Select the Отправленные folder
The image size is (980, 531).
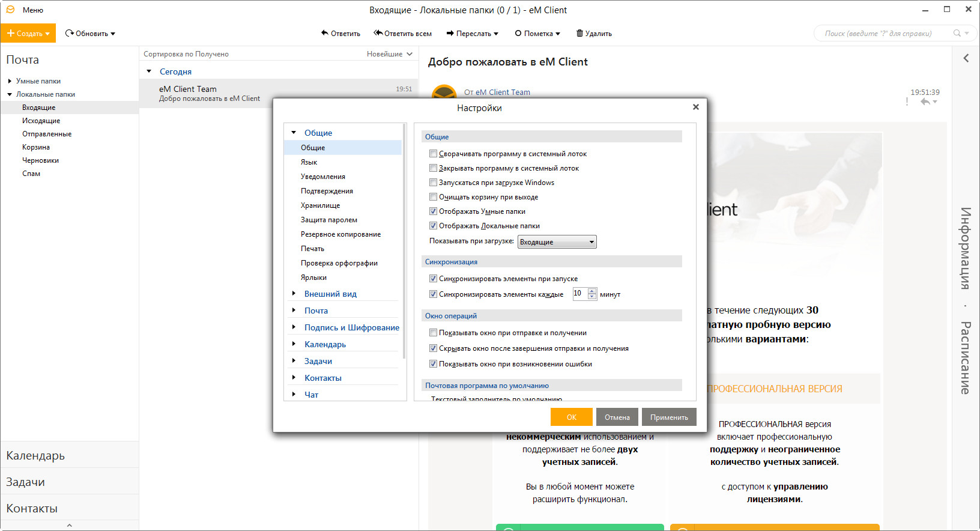pos(47,134)
